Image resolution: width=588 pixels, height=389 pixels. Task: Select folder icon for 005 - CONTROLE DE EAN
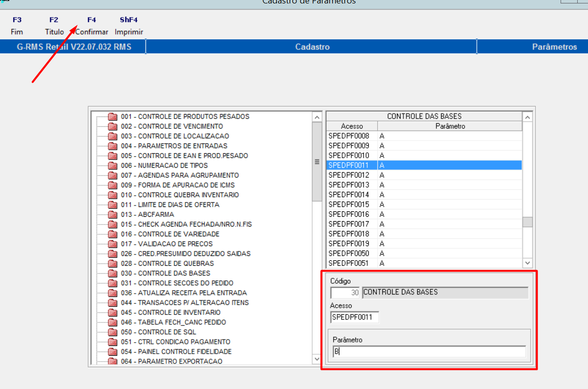pyautogui.click(x=113, y=156)
